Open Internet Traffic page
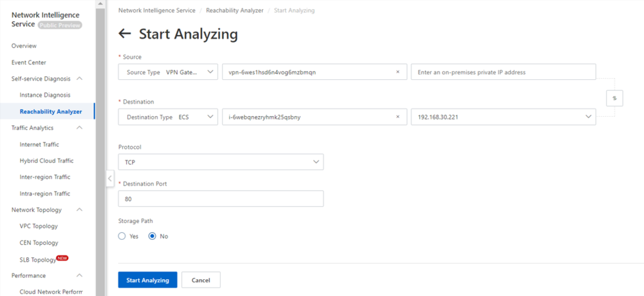This screenshot has width=644, height=296. 39,144
